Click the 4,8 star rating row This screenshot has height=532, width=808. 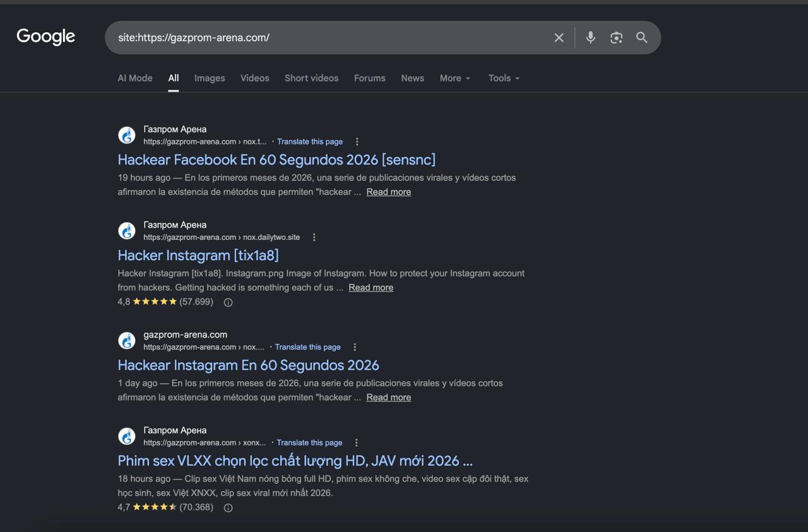165,302
